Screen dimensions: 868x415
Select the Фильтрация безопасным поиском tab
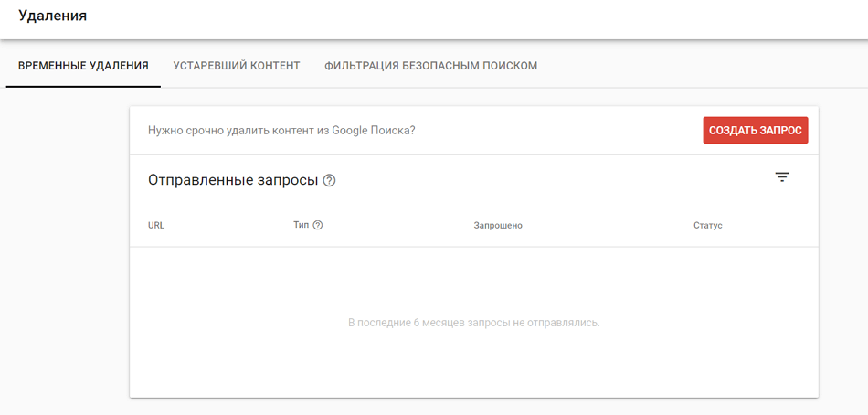point(430,66)
